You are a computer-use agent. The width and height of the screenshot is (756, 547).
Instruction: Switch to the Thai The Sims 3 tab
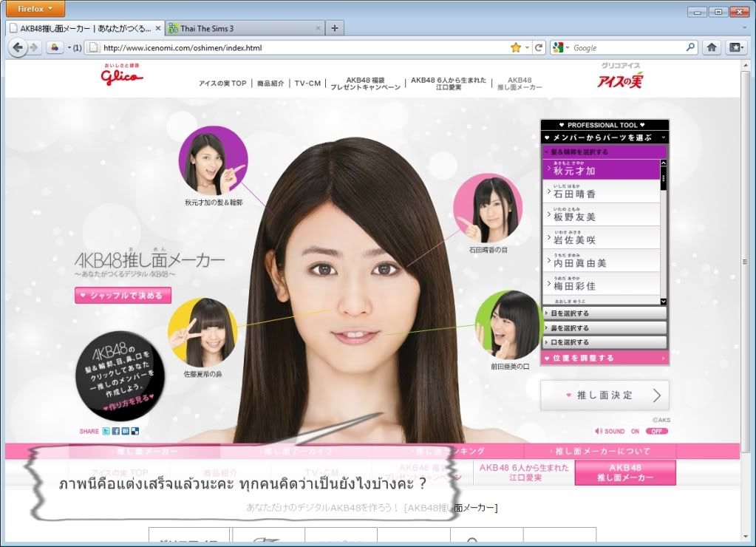coord(245,29)
